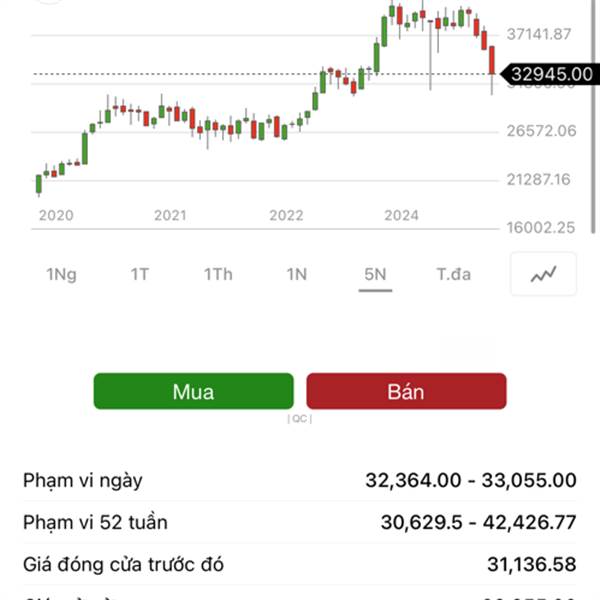
Task: Click the 2024 label on time axis
Action: (x=401, y=215)
